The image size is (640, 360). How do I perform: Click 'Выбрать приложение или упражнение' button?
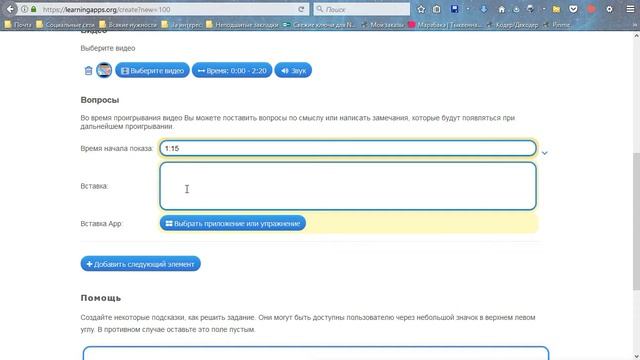click(233, 223)
